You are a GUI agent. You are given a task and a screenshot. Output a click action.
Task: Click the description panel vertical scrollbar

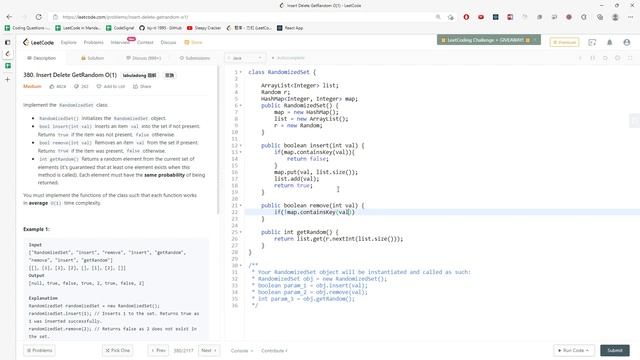[x=218, y=141]
